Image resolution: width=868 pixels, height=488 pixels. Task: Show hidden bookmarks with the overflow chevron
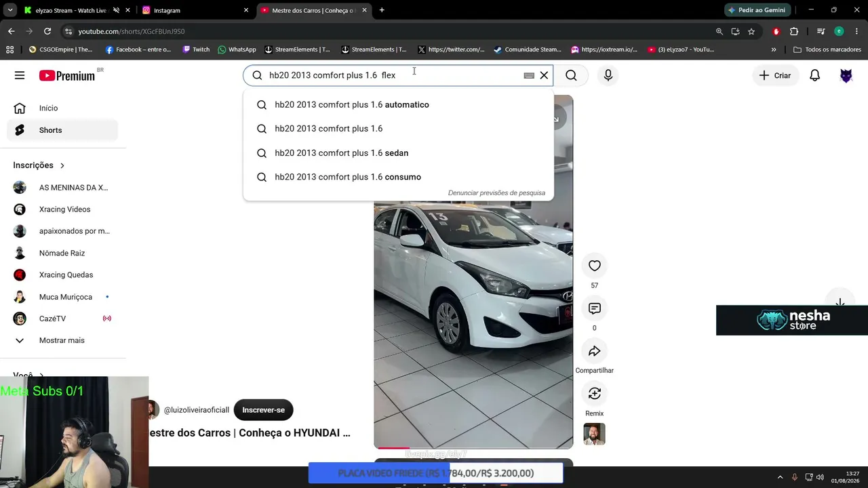[x=774, y=49]
